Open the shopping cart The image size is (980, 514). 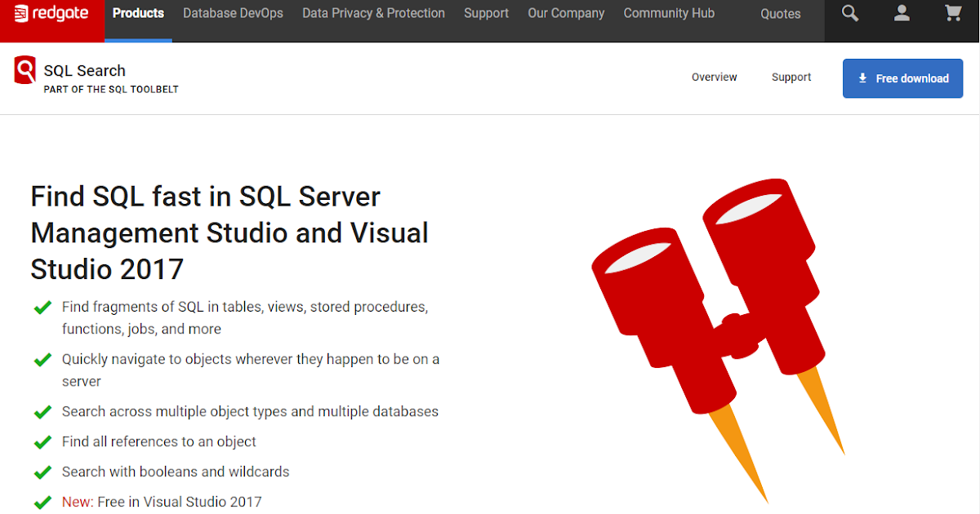(952, 13)
